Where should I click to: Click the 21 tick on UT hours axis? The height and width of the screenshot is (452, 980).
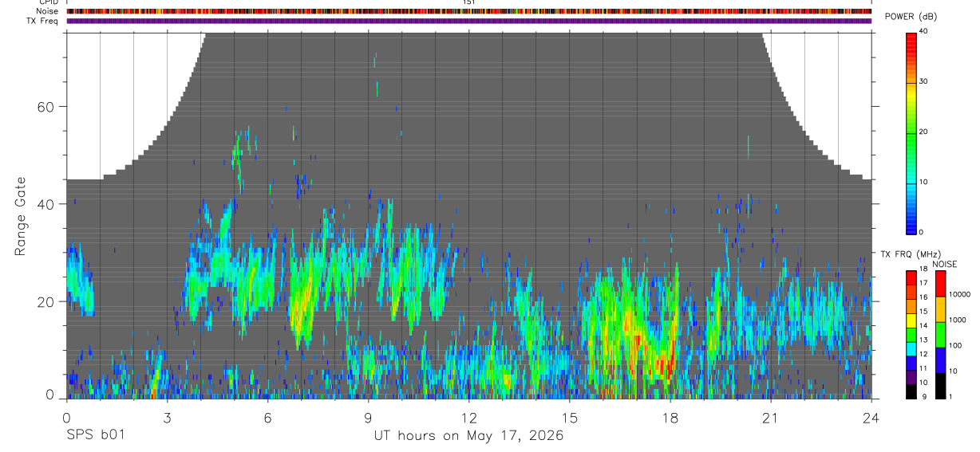(771, 419)
